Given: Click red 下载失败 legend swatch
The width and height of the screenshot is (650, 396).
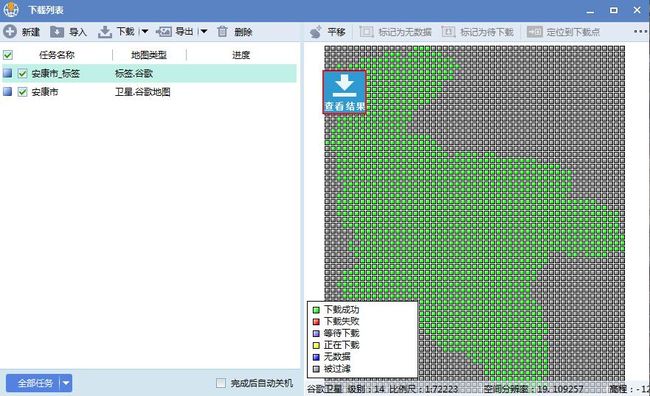Looking at the screenshot, I should (x=316, y=321).
